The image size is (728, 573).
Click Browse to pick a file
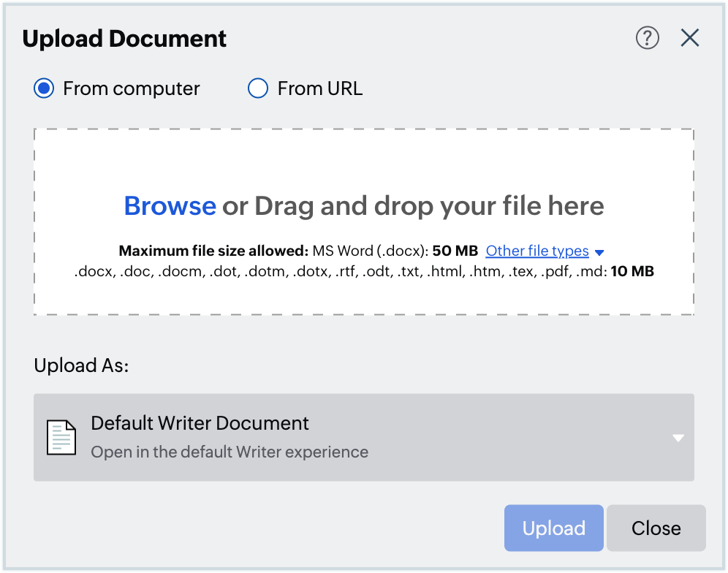point(170,206)
